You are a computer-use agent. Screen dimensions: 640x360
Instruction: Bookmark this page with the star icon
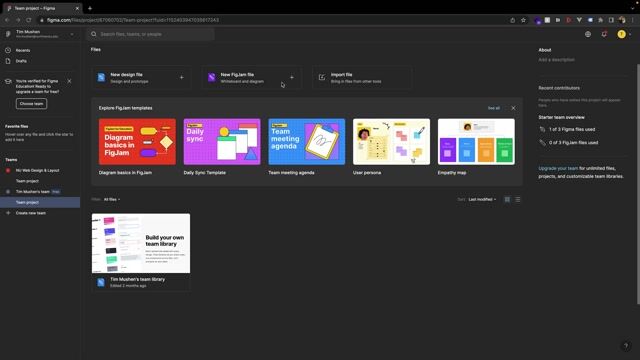tap(523, 20)
